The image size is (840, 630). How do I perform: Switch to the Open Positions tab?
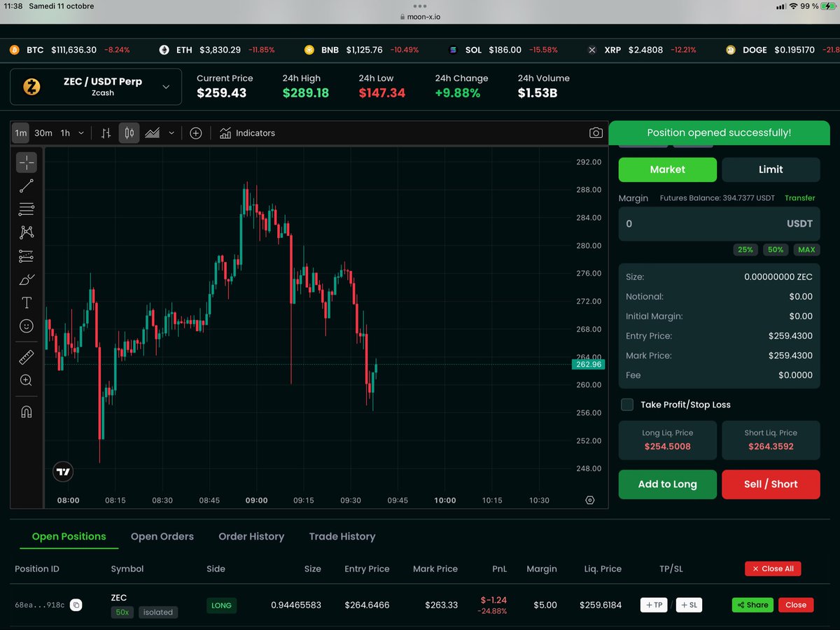click(x=69, y=536)
